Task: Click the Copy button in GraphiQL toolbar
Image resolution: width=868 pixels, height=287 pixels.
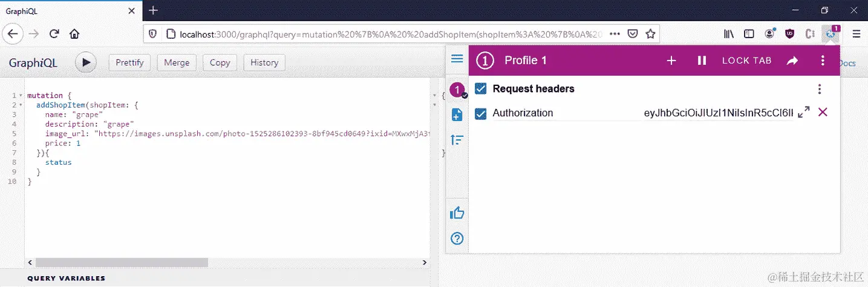Action: (x=220, y=62)
